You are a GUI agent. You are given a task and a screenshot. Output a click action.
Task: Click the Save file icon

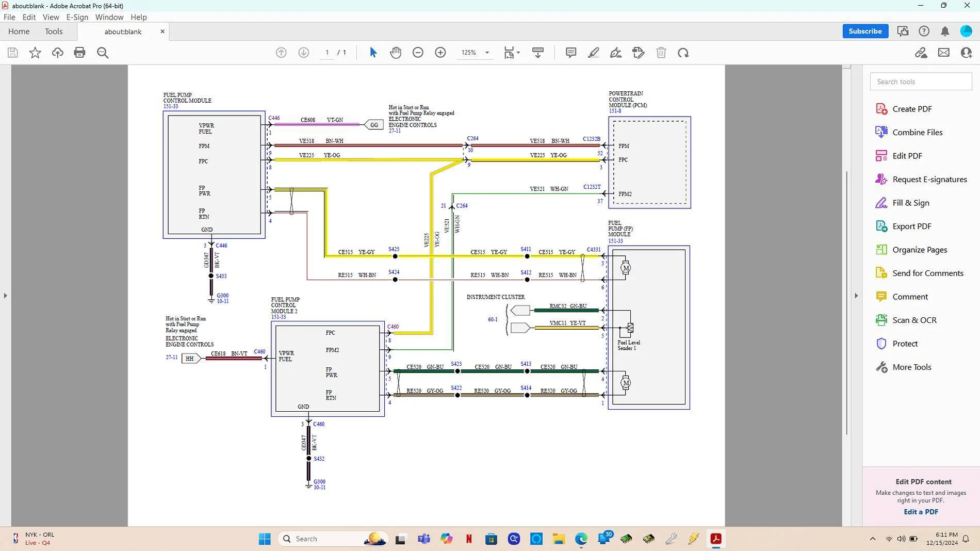[x=13, y=53]
